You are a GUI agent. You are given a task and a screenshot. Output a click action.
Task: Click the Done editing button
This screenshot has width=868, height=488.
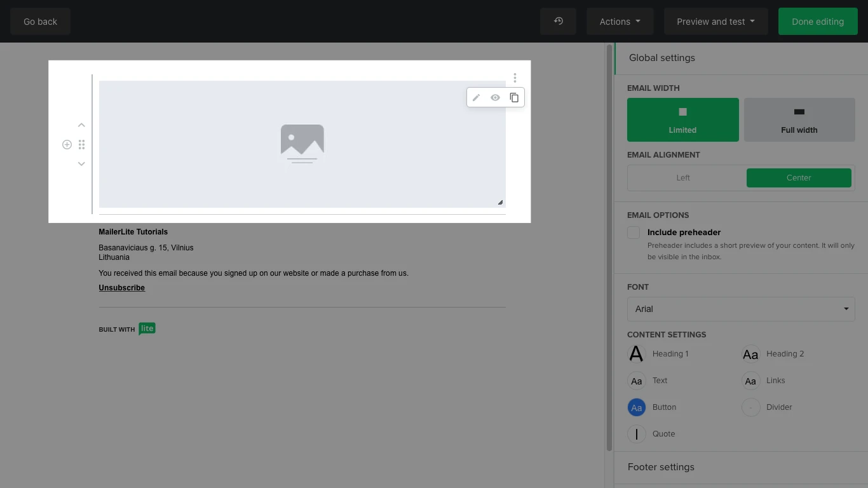pyautogui.click(x=817, y=22)
